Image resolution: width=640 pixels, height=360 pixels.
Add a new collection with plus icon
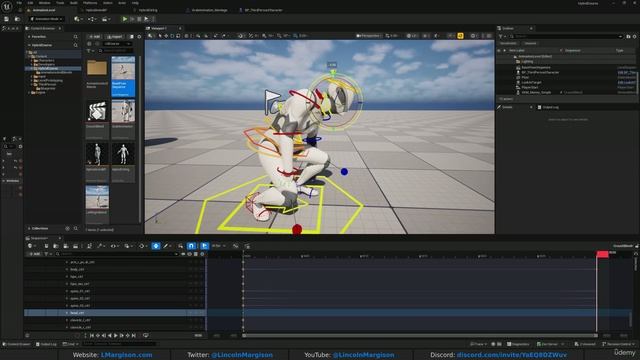(x=68, y=229)
